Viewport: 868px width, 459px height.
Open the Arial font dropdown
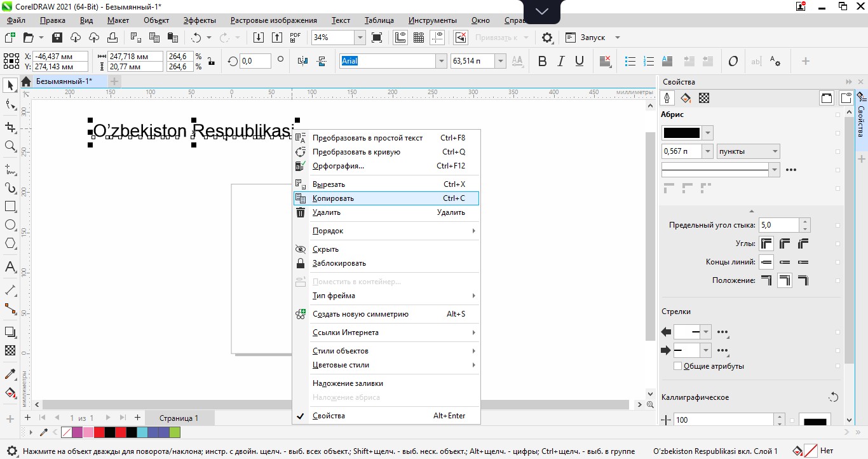pos(441,61)
